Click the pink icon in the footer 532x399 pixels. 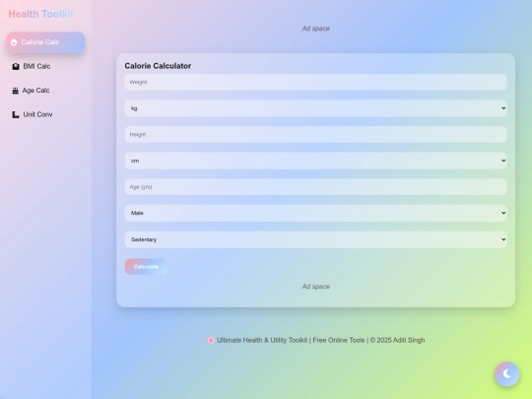211,340
